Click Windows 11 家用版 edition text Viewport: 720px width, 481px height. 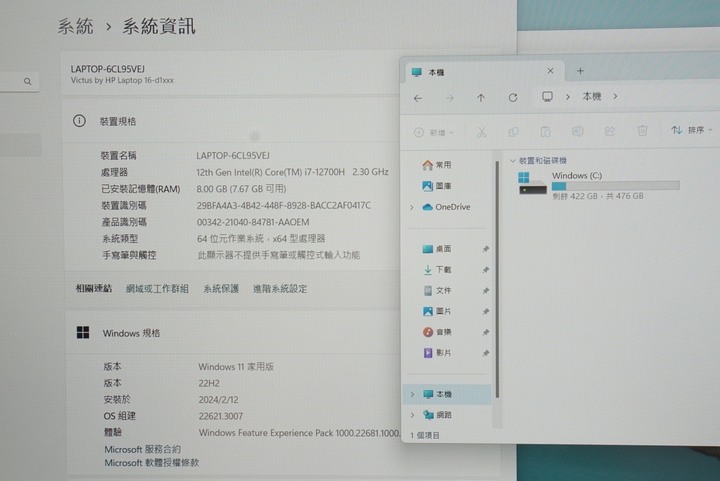pyautogui.click(x=236, y=367)
